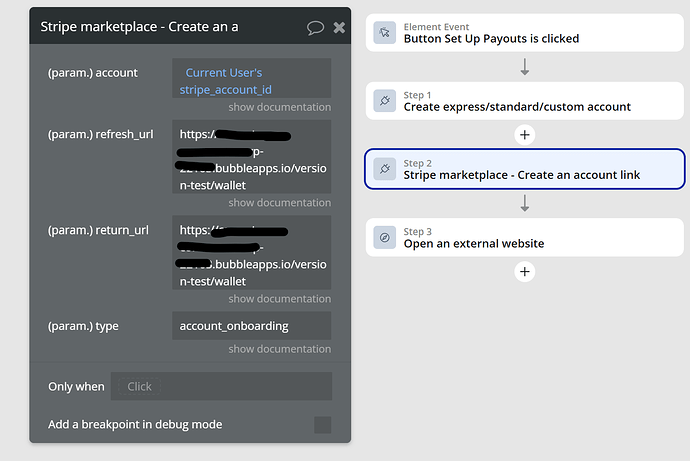
Task: Add a step after Step 1
Action: click(x=525, y=135)
